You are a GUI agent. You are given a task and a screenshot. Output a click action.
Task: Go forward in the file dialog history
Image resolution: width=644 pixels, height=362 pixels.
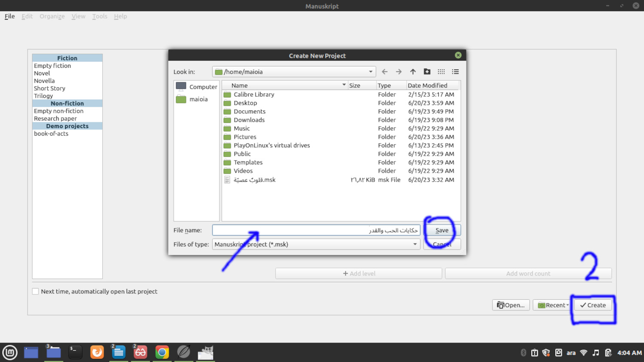[399, 72]
